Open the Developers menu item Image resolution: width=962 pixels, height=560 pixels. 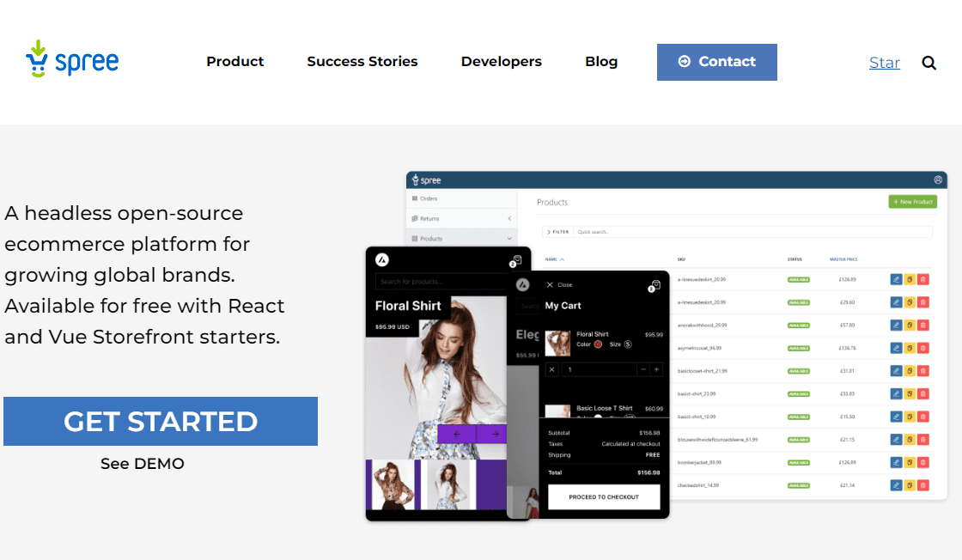point(501,62)
